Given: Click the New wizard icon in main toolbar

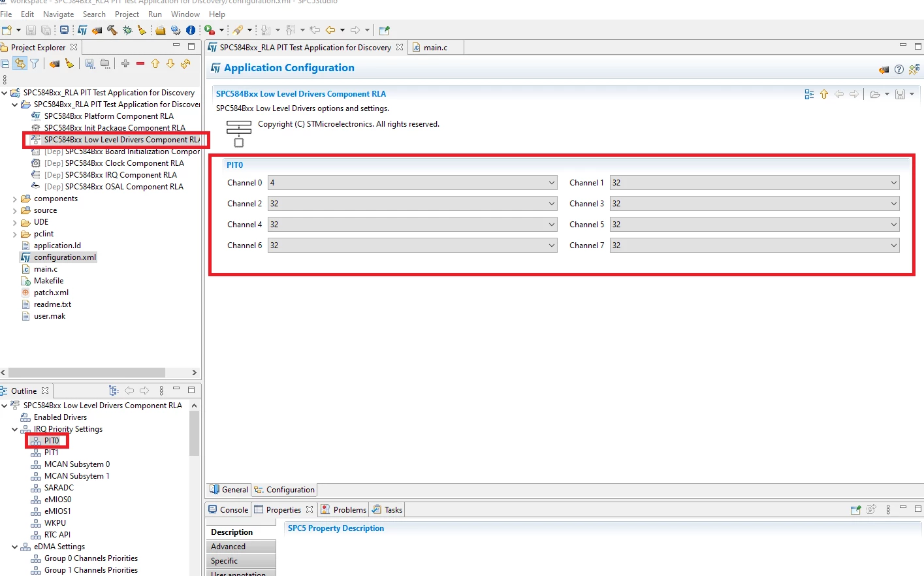Looking at the screenshot, I should 7,30.
